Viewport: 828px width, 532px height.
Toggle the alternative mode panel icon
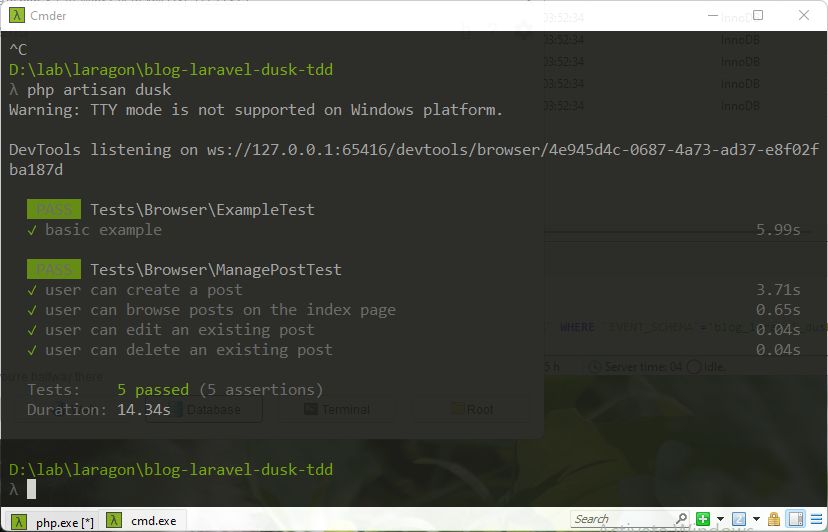click(796, 519)
